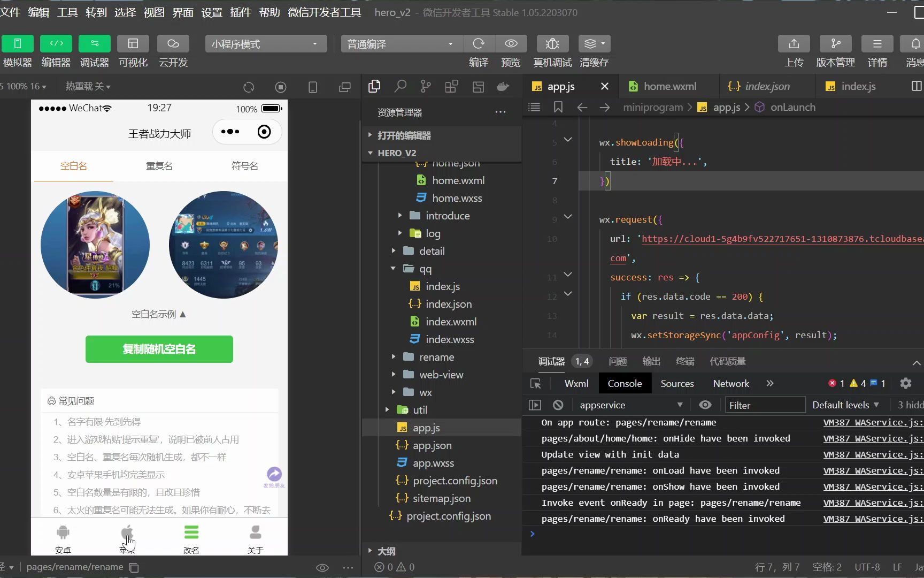Open the normal compile mode dropdown
This screenshot has height=578, width=924.
401,44
